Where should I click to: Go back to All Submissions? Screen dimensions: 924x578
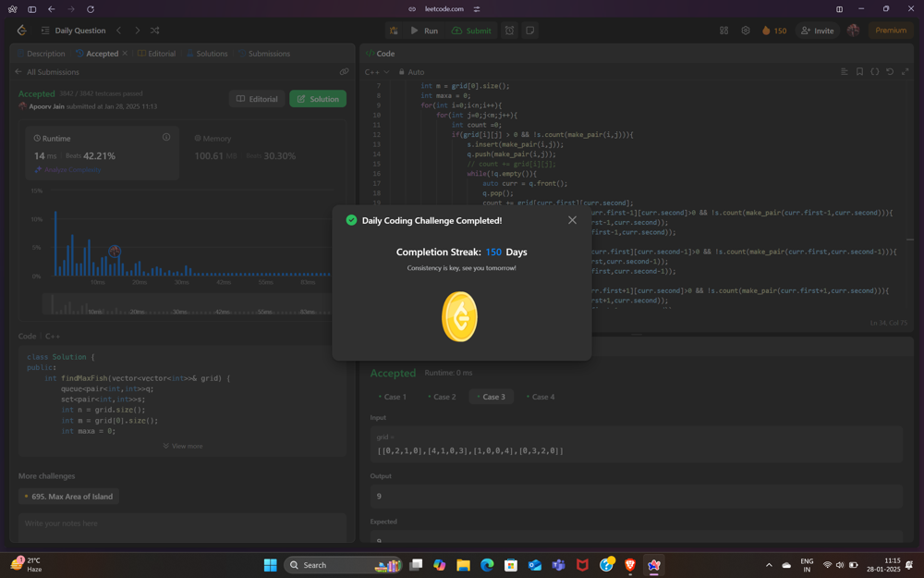tap(47, 72)
